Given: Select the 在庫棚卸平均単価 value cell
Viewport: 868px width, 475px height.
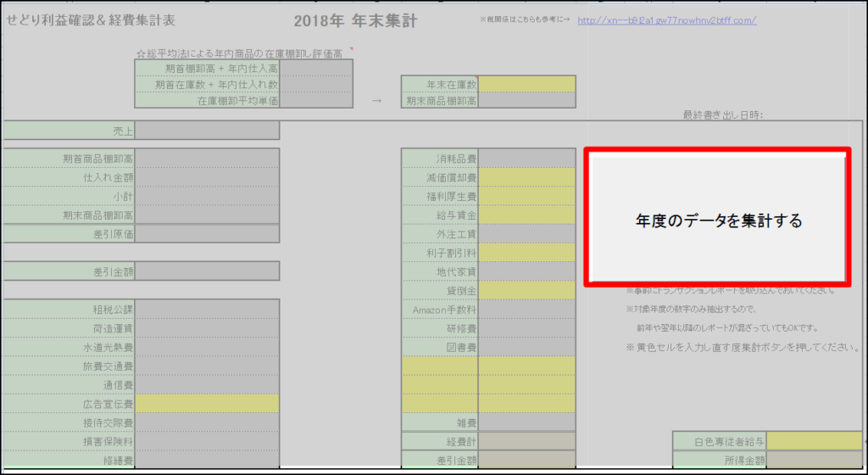Looking at the screenshot, I should [x=316, y=100].
